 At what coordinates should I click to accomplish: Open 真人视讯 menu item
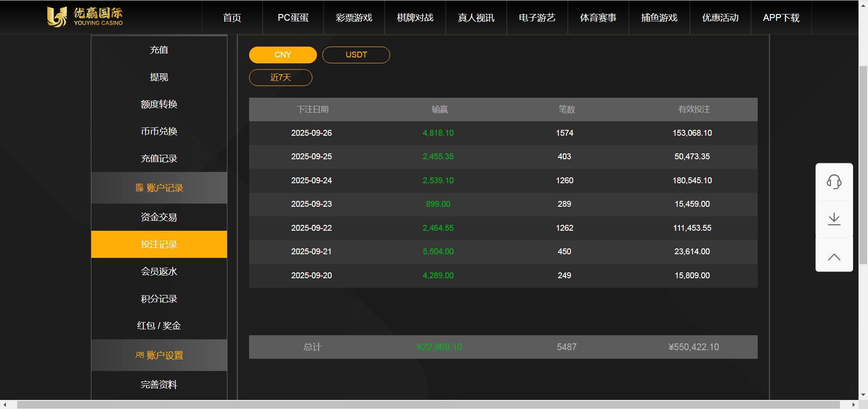[x=476, y=18]
